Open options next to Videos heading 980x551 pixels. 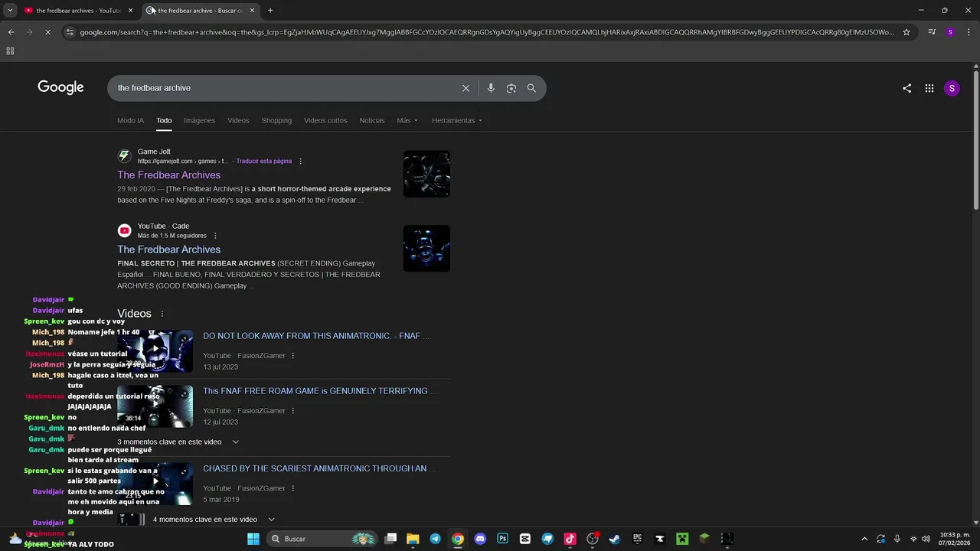(x=162, y=314)
